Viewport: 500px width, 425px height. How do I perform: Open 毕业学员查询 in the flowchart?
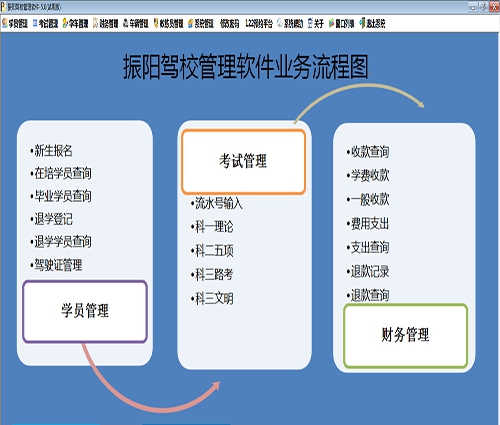(x=63, y=196)
